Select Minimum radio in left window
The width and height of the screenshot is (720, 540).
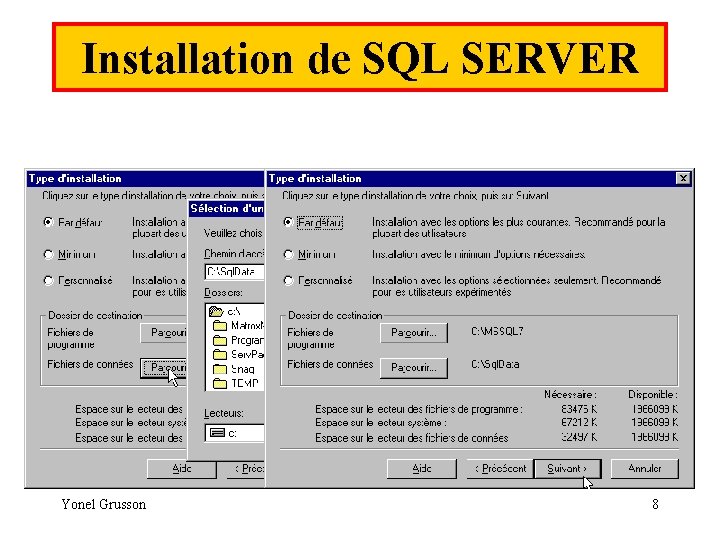(48, 254)
